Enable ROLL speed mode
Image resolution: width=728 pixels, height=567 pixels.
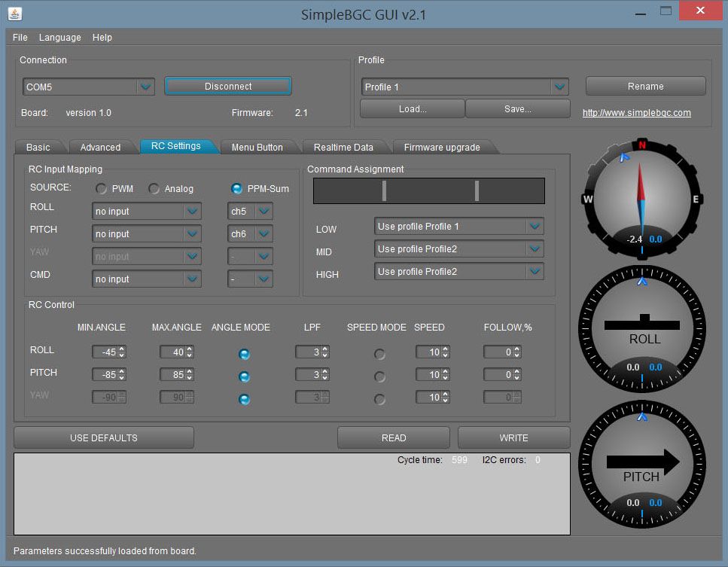[x=379, y=352]
